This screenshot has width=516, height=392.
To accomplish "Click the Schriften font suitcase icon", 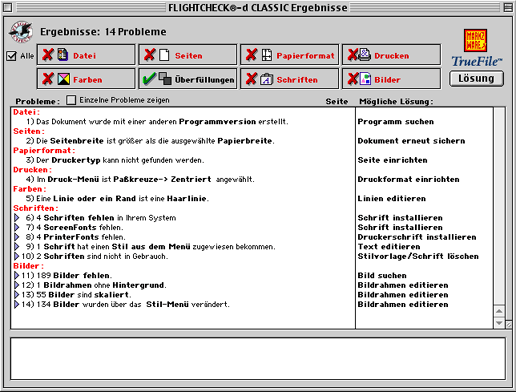I will (x=266, y=79).
